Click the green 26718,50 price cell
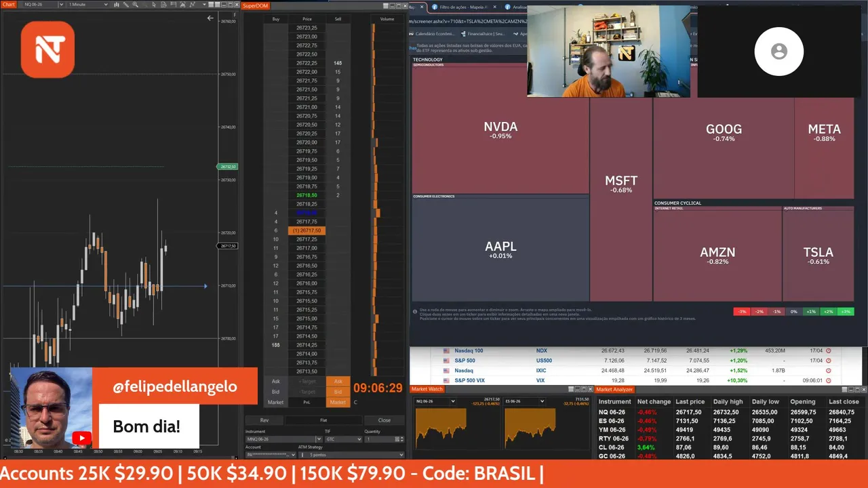Image resolution: width=868 pixels, height=488 pixels. coord(307,195)
